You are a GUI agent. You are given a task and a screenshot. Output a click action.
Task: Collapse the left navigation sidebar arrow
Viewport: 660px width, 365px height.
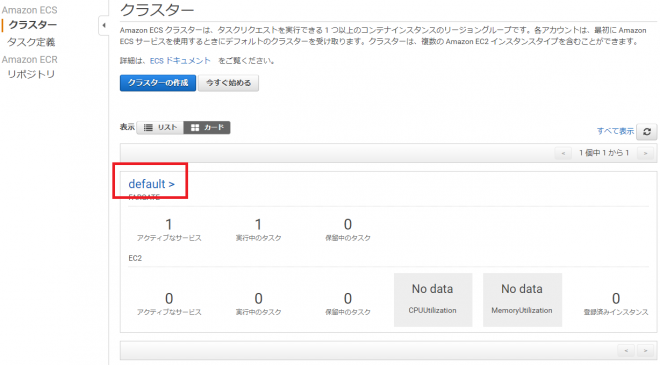pyautogui.click(x=104, y=25)
